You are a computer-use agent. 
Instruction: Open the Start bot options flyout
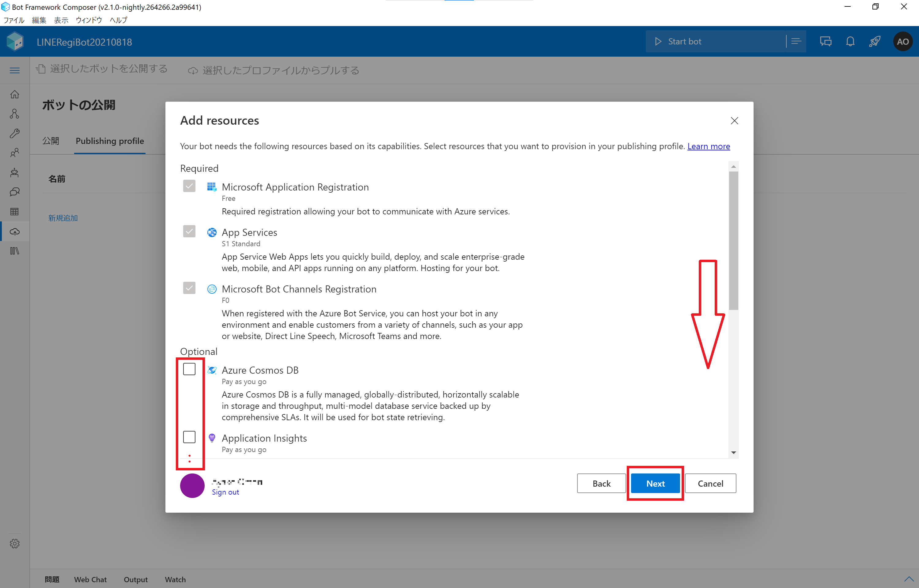coord(796,42)
